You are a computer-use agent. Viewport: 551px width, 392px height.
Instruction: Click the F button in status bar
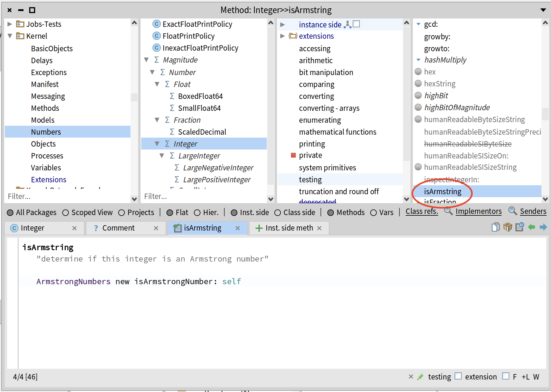[515, 377]
